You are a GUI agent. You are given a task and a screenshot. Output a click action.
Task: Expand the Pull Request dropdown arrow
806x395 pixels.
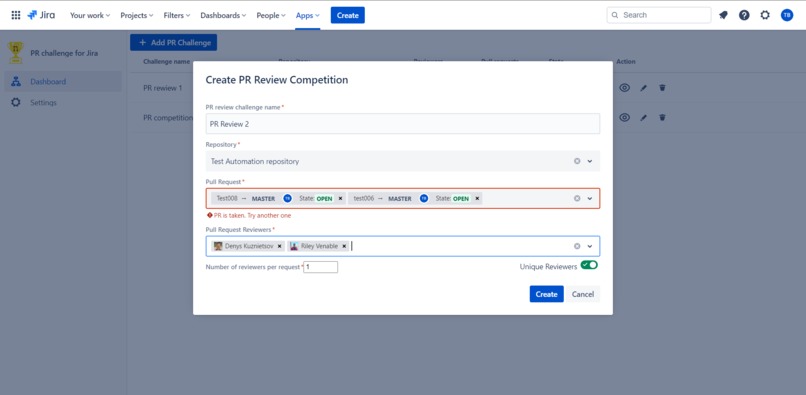[x=590, y=199]
